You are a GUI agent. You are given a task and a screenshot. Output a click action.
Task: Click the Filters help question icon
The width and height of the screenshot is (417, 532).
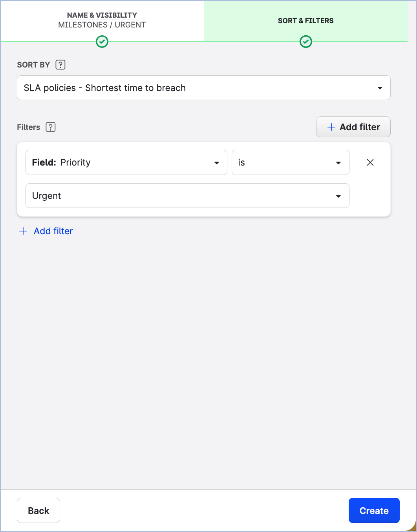click(x=51, y=127)
